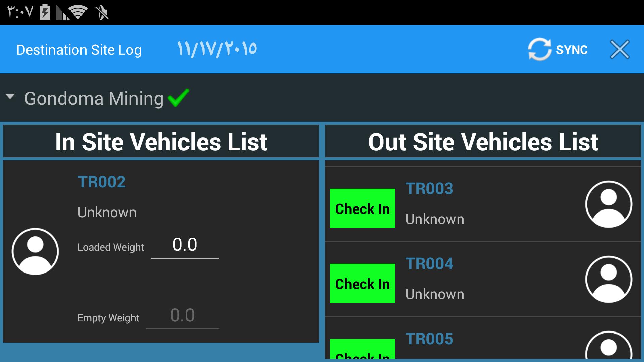Check in vehicle TR003
Viewport: 644px width, 362px height.
pyautogui.click(x=363, y=208)
